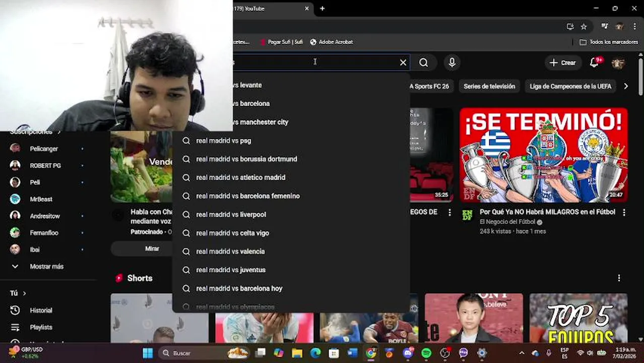Open video titled Por Qué Ya NO Habrá MILAGROS
The width and height of the screenshot is (644, 363).
coord(547,212)
